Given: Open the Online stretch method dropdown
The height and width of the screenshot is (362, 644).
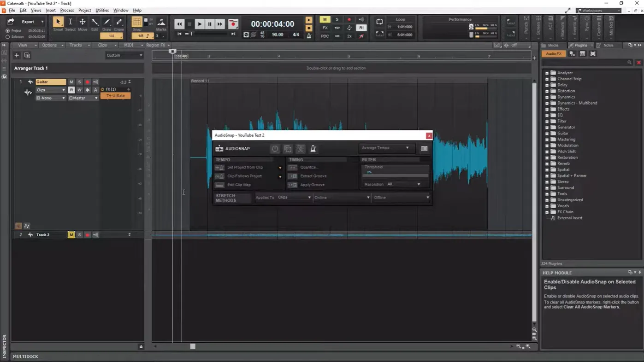Looking at the screenshot, I should pos(342,198).
